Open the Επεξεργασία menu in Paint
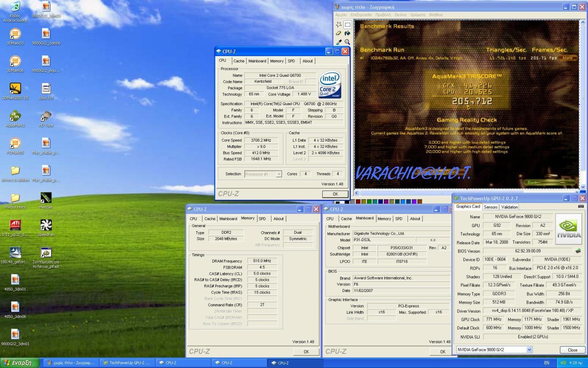 (361, 15)
